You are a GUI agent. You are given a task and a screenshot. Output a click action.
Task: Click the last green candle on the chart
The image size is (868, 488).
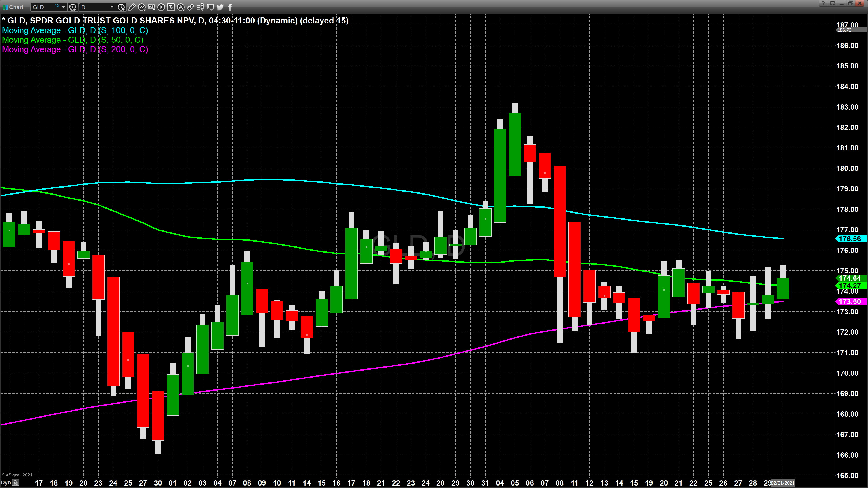pos(783,289)
